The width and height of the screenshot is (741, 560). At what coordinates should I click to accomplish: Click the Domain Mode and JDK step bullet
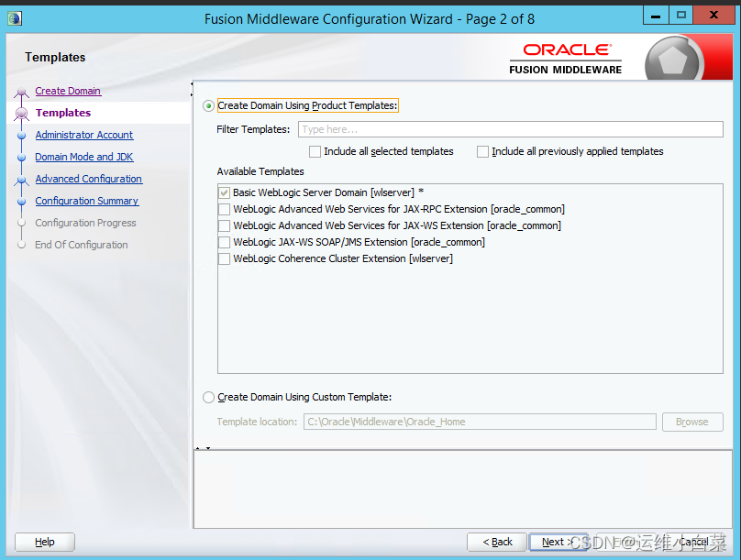tap(21, 158)
